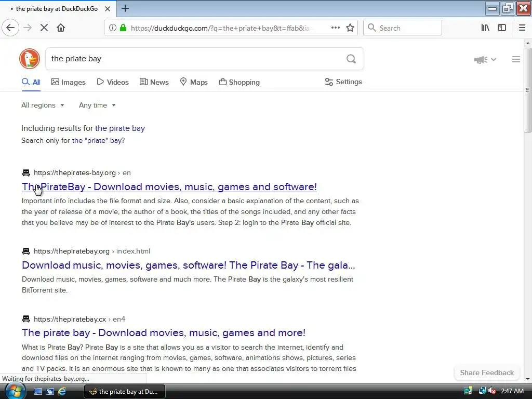Open the Firefox home page icon

[x=61, y=28]
